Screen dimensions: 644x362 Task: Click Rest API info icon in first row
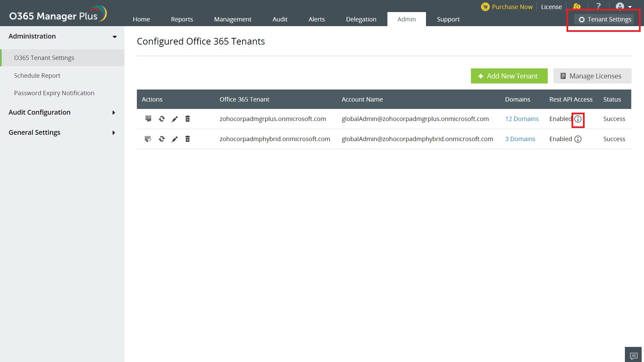tap(578, 119)
